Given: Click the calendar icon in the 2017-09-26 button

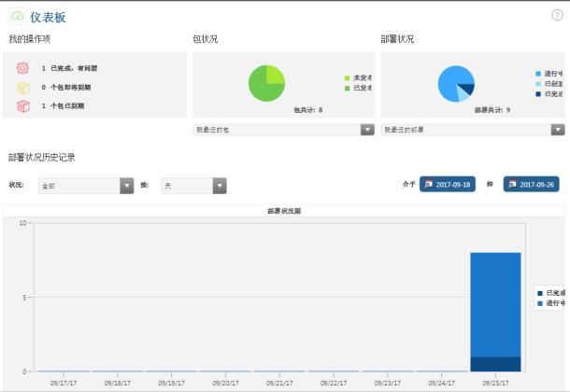Looking at the screenshot, I should point(512,184).
